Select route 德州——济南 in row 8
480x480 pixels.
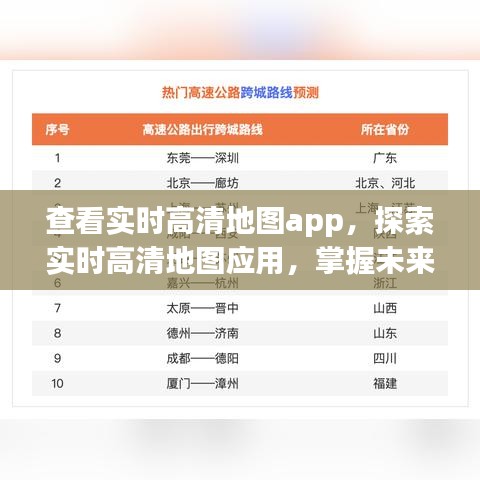203,333
